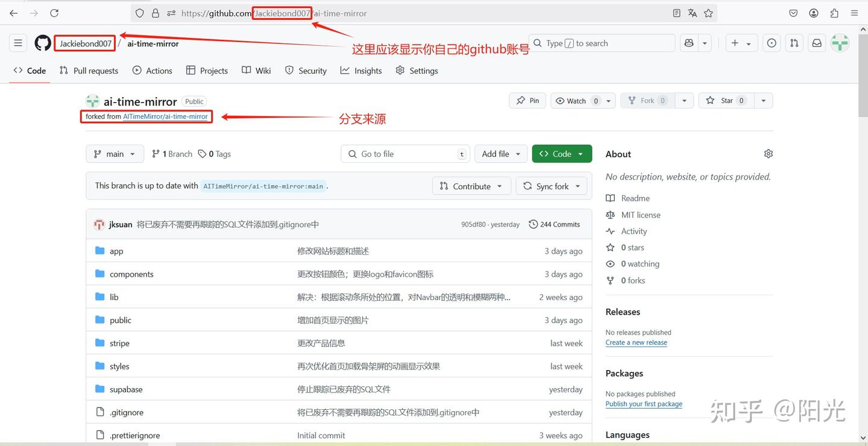Open GitHub home via the logo icon
The image size is (868, 446).
(x=42, y=42)
